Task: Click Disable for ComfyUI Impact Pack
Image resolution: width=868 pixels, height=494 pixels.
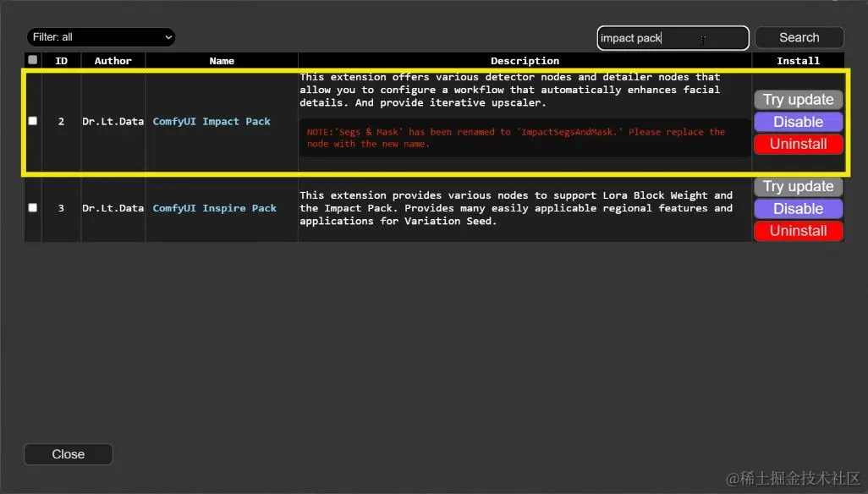Action: pyautogui.click(x=799, y=122)
